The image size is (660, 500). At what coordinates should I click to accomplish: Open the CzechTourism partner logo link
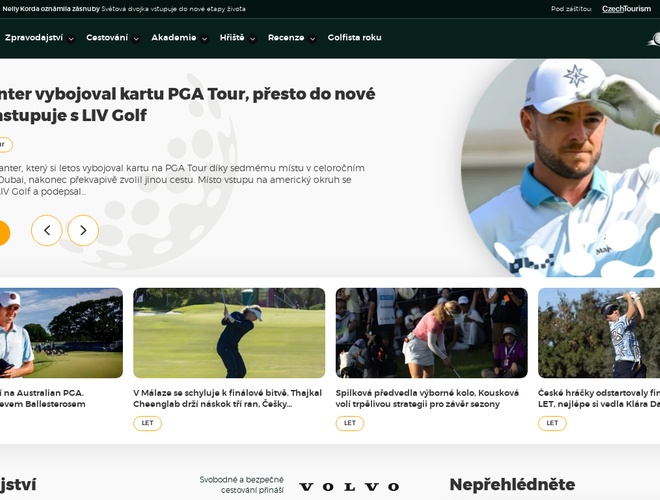[x=626, y=9]
